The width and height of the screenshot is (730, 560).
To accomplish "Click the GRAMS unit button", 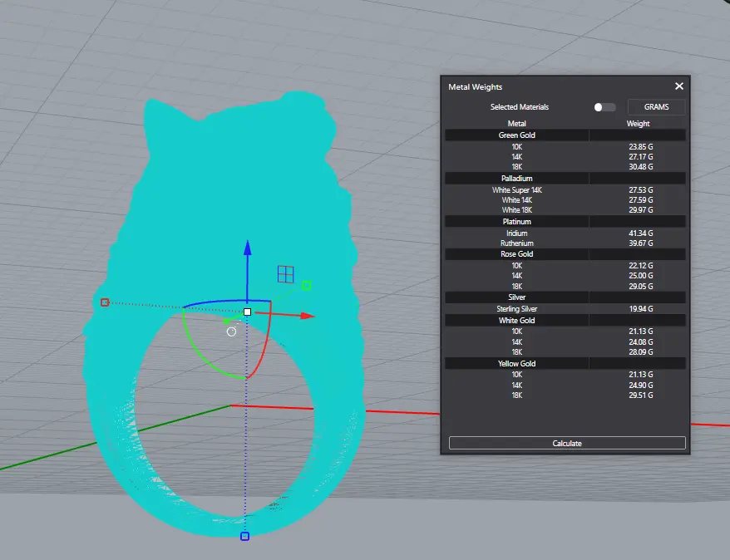I will [x=656, y=107].
